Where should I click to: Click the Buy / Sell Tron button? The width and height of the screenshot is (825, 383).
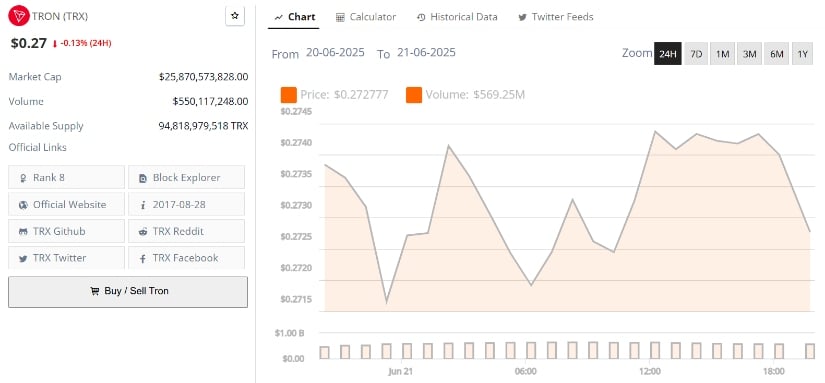coord(128,291)
